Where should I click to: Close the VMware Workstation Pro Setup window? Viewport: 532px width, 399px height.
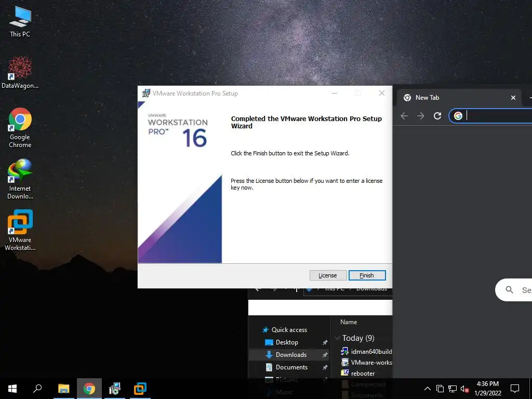[382, 93]
